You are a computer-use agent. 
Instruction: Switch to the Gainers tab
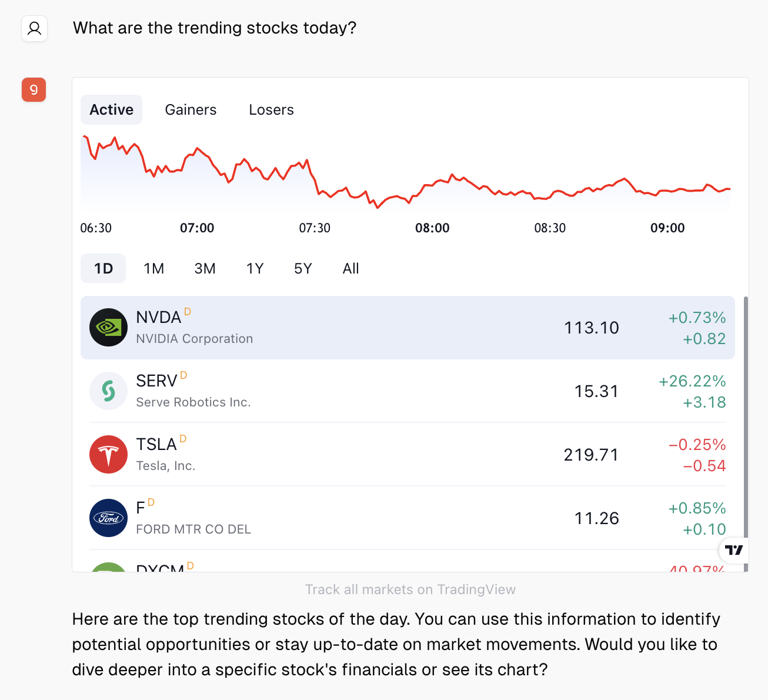(x=191, y=110)
